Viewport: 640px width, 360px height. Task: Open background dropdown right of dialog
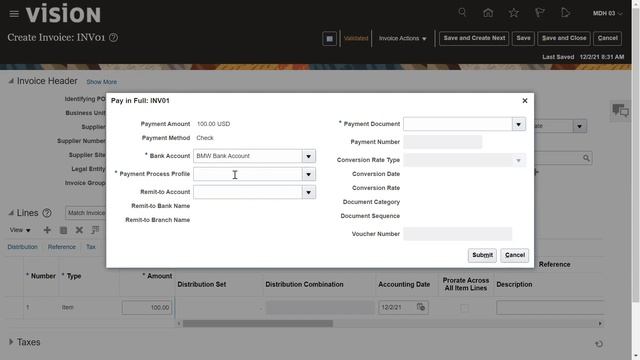pos(579,126)
